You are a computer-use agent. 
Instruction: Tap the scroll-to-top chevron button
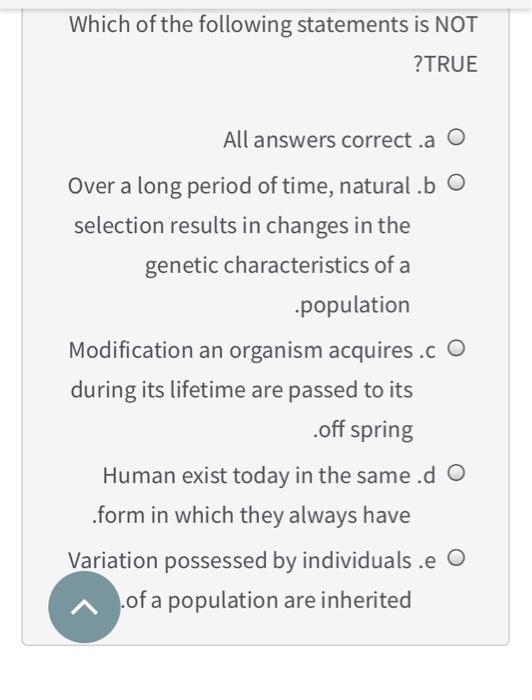pyautogui.click(x=84, y=607)
